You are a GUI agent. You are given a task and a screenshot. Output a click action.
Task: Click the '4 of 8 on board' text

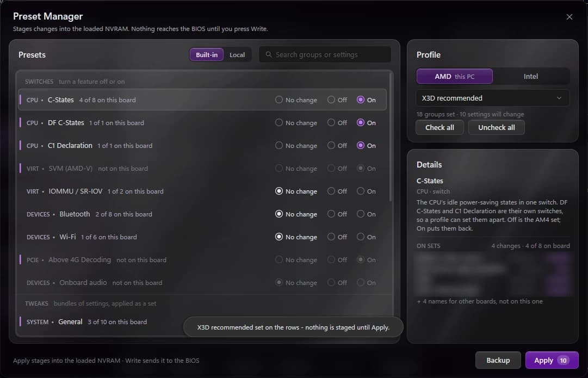point(548,246)
